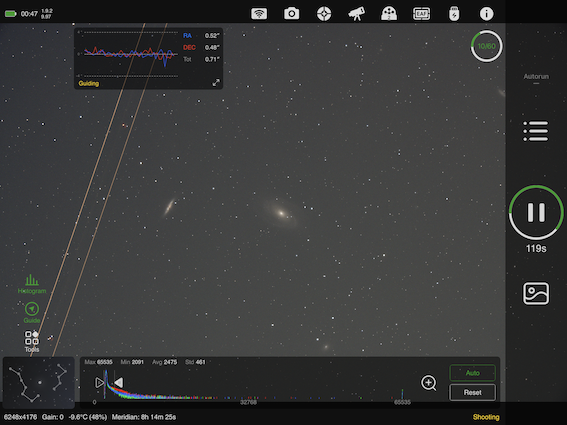Open the Autorun mode selector

[536, 77]
